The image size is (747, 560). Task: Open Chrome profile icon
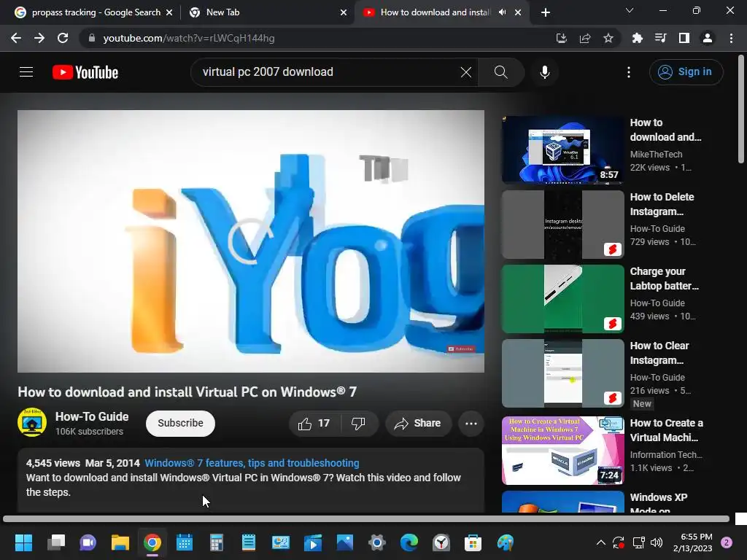coord(708,38)
